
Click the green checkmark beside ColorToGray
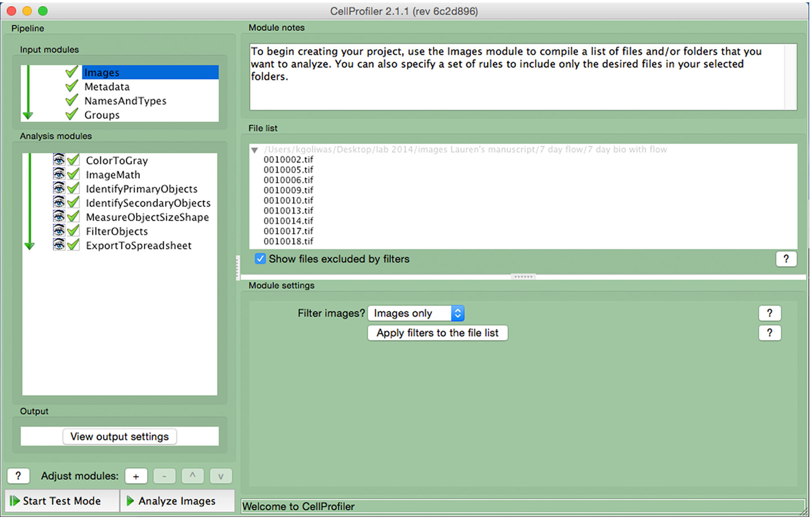pos(73,160)
